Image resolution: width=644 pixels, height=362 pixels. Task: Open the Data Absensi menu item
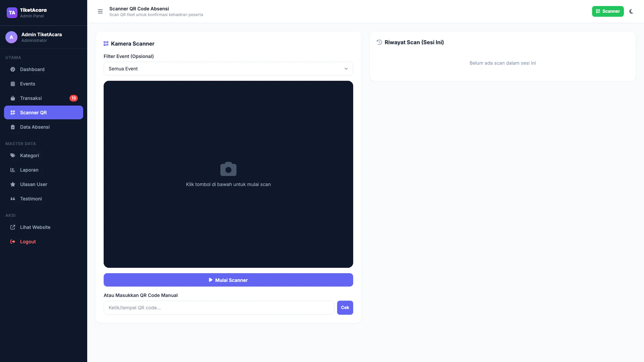coord(44,127)
